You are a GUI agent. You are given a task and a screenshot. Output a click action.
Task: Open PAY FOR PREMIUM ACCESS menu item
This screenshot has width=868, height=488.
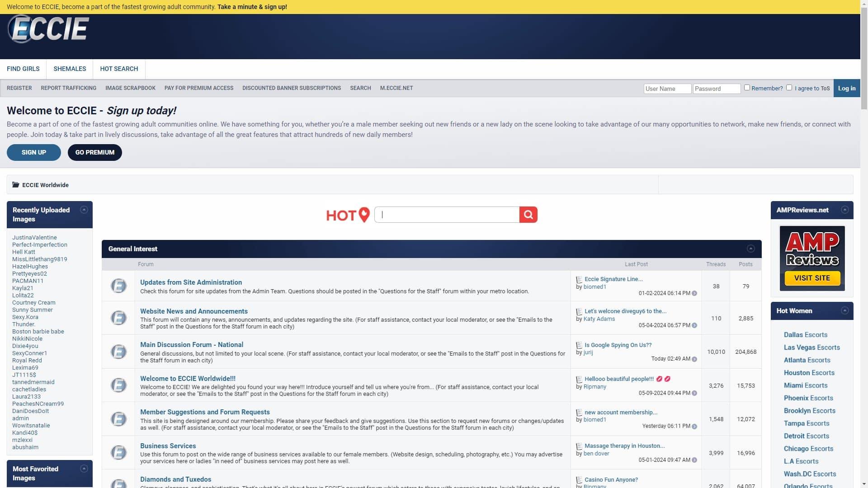(199, 88)
